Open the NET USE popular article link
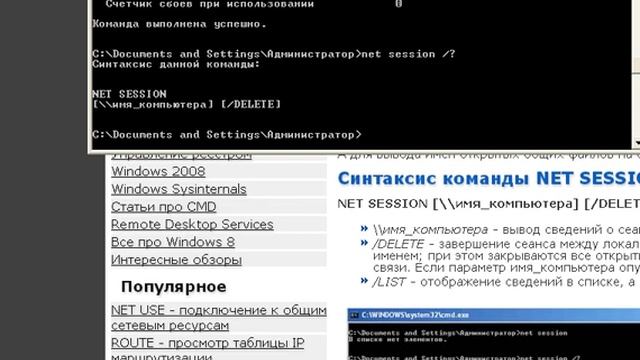The height and width of the screenshot is (360, 640). coord(219,318)
